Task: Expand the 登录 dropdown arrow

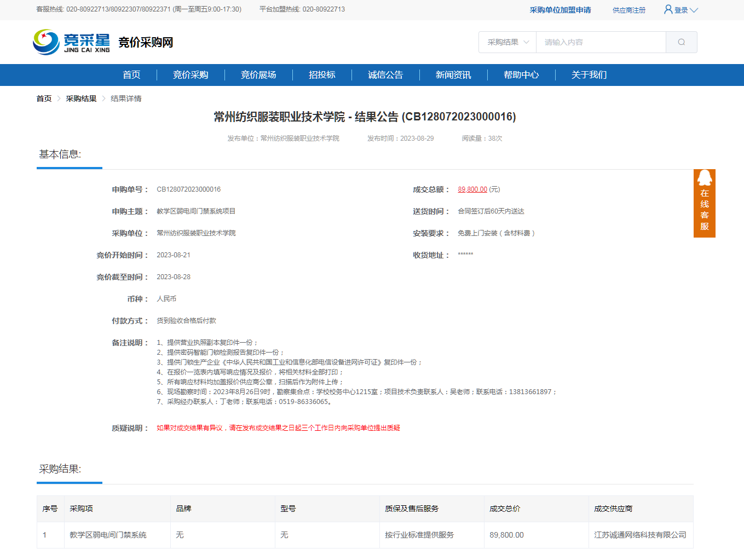Action: (x=694, y=10)
